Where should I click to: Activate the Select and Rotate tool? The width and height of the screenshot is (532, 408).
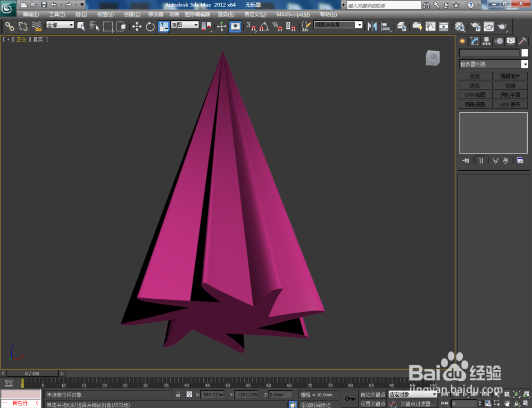pos(150,26)
